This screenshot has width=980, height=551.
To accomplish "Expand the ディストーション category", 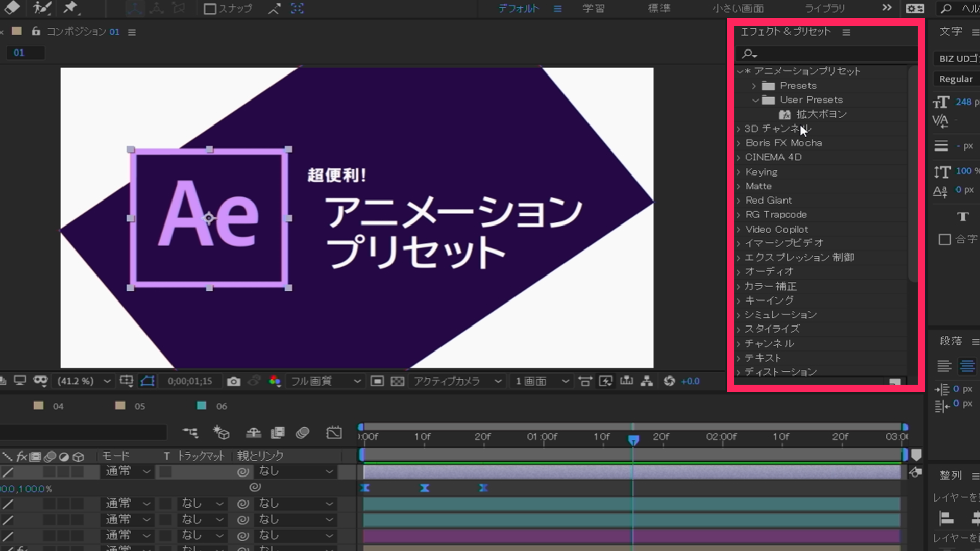I will (738, 372).
